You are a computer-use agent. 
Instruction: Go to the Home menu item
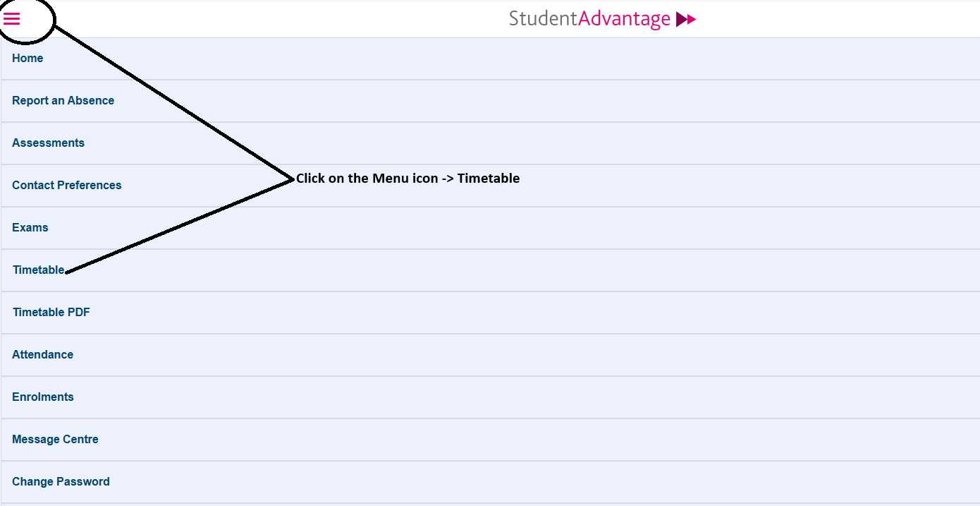pos(490,59)
